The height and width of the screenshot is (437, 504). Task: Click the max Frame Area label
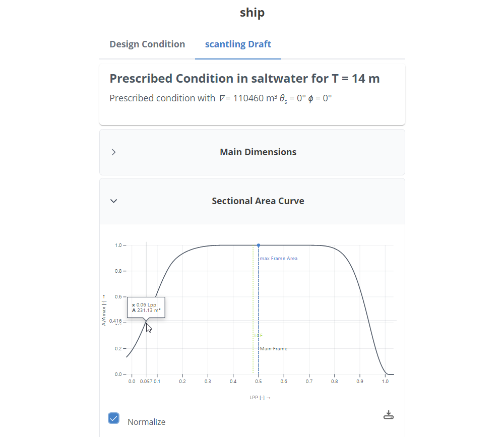tap(279, 258)
